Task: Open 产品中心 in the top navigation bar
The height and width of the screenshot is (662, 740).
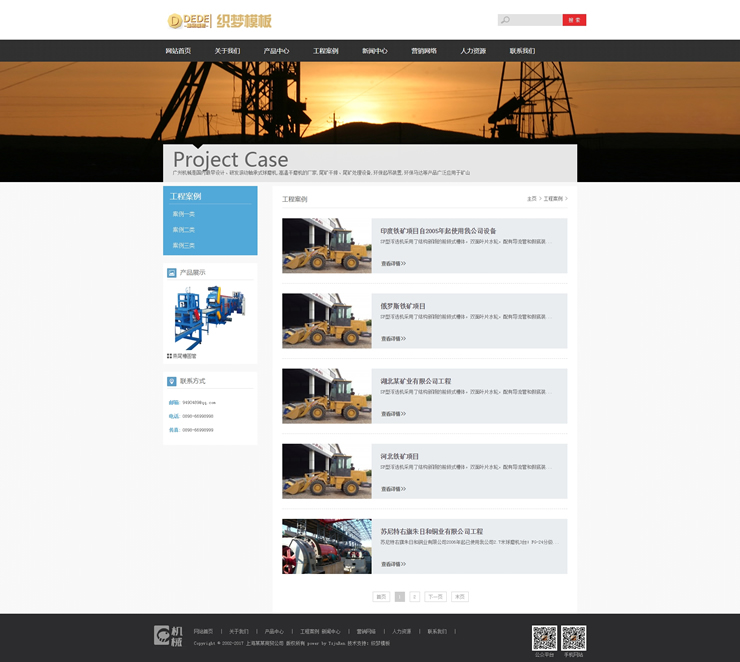Action: pyautogui.click(x=276, y=51)
